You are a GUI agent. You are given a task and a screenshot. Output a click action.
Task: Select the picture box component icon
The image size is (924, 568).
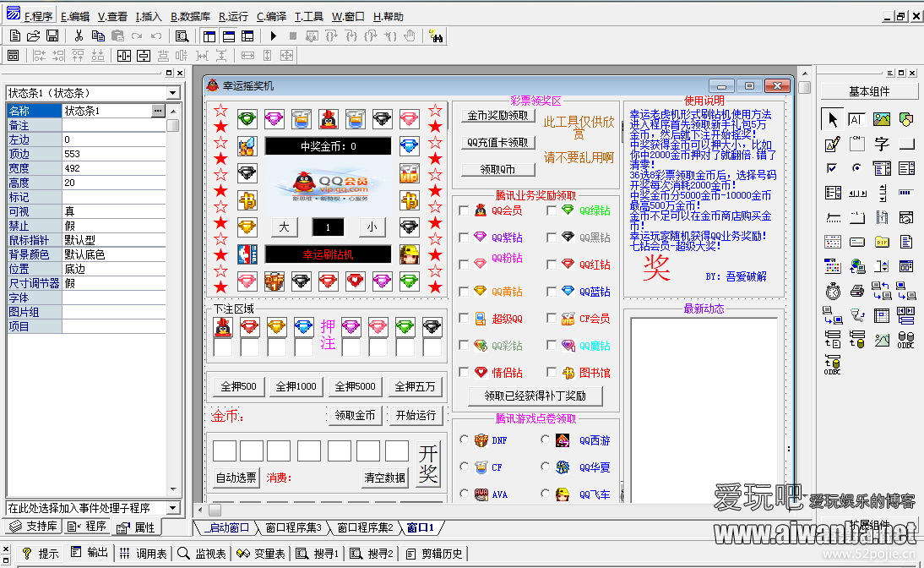pyautogui.click(x=882, y=120)
